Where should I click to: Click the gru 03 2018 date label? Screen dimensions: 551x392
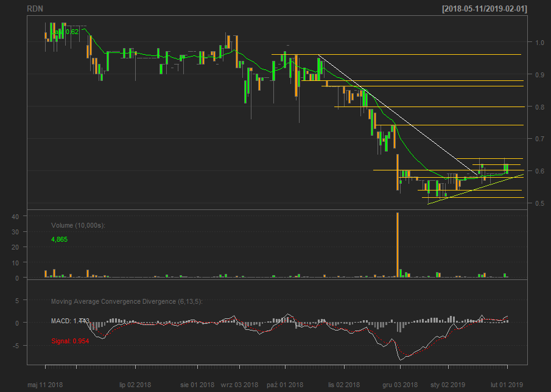coord(400,385)
